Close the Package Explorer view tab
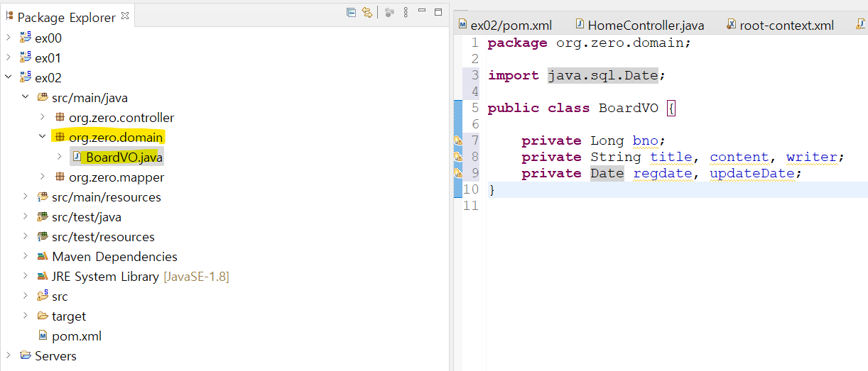 point(125,15)
